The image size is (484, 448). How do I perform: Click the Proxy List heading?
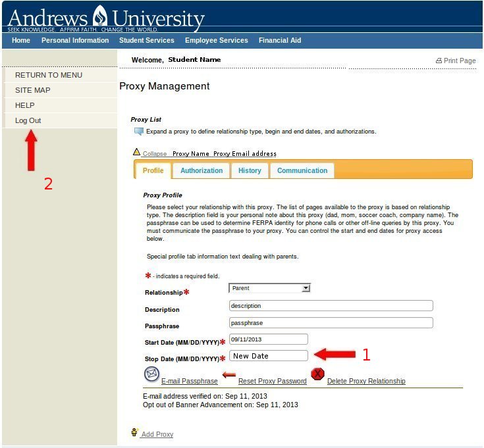146,119
